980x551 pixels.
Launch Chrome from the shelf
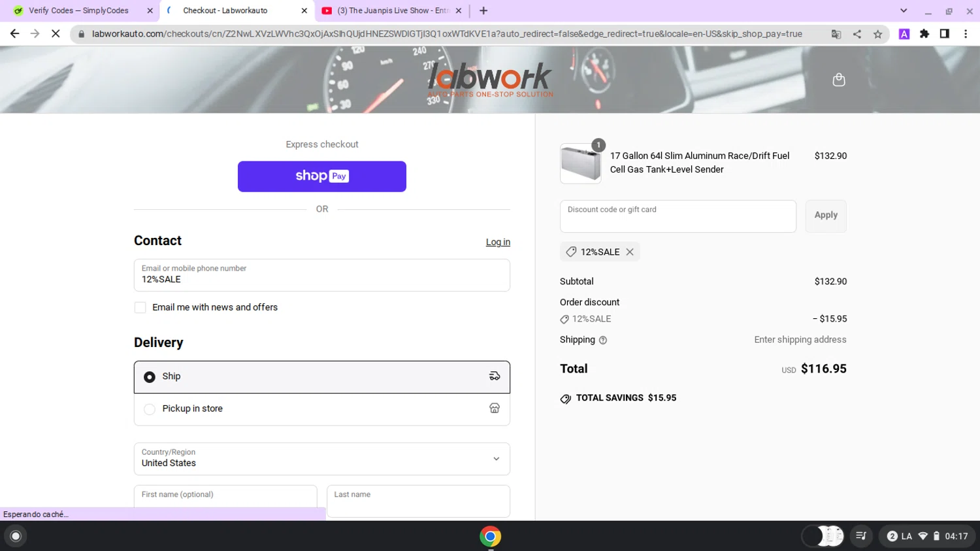(x=490, y=537)
